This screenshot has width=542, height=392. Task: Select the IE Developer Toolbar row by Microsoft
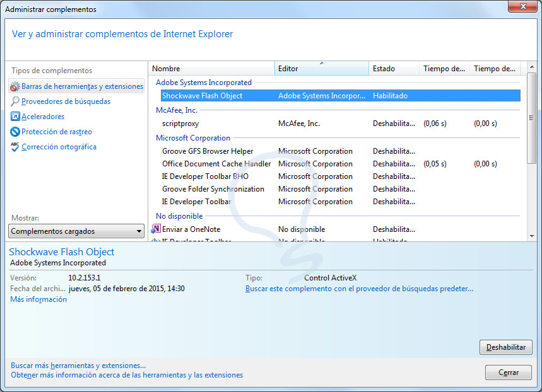[341, 201]
